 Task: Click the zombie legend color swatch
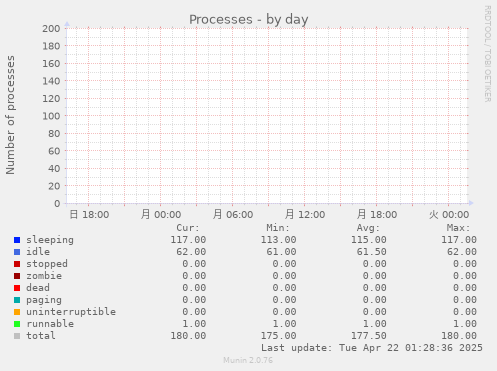click(x=17, y=276)
